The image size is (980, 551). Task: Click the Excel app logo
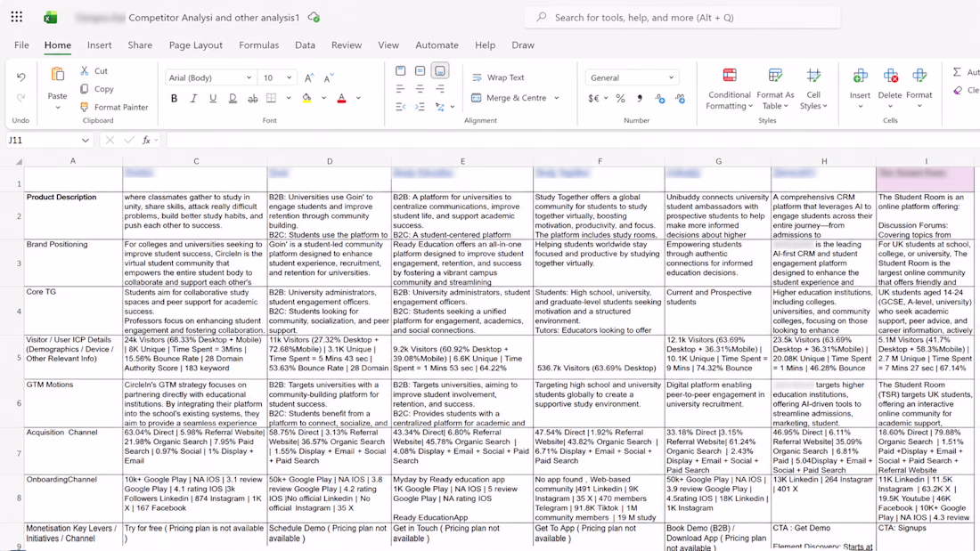[51, 18]
